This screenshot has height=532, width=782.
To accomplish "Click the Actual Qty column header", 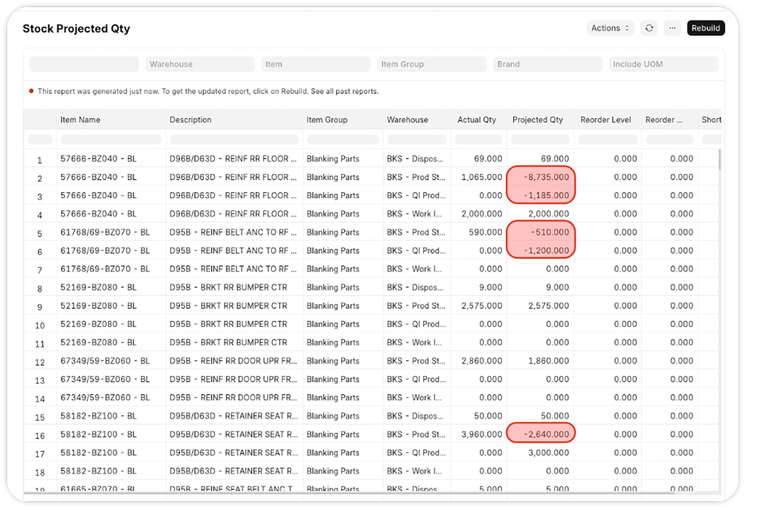I will tap(477, 120).
